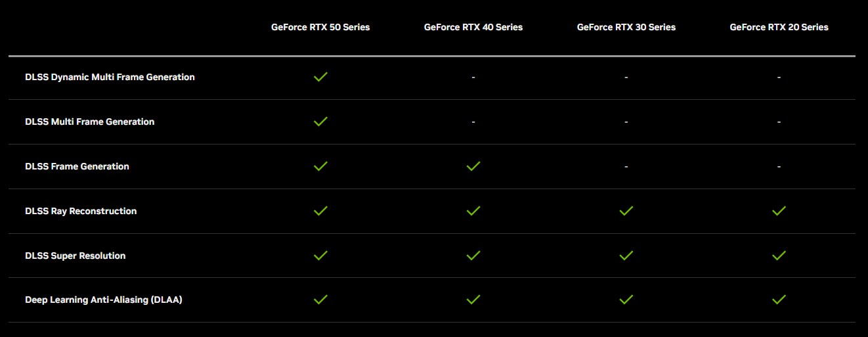Click the RTX 20 checkmark for DLSS Ray Reconstruction
Image resolution: width=868 pixels, height=337 pixels.
pos(779,211)
